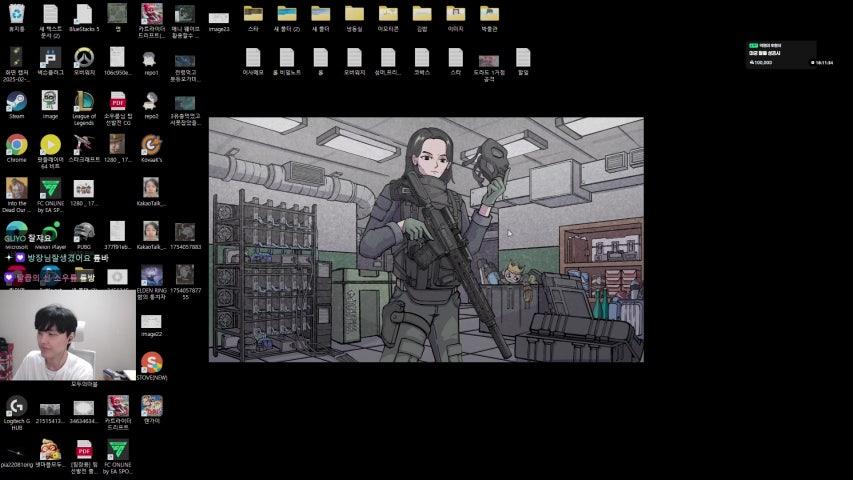Open the 106c950e text file
853x480 pixels.
(x=118, y=61)
